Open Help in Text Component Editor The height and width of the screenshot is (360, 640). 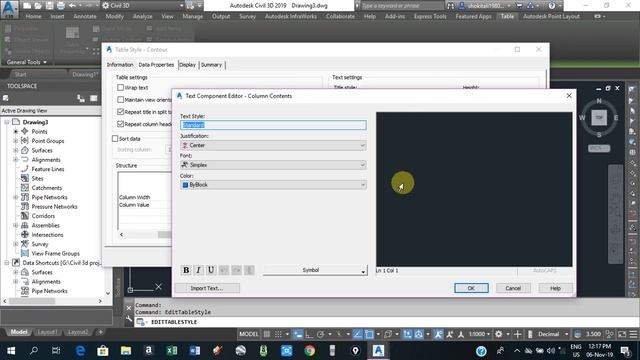click(556, 288)
